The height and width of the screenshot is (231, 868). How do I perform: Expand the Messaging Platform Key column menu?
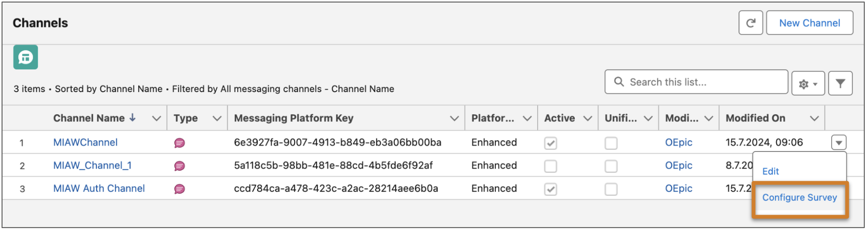pos(454,118)
